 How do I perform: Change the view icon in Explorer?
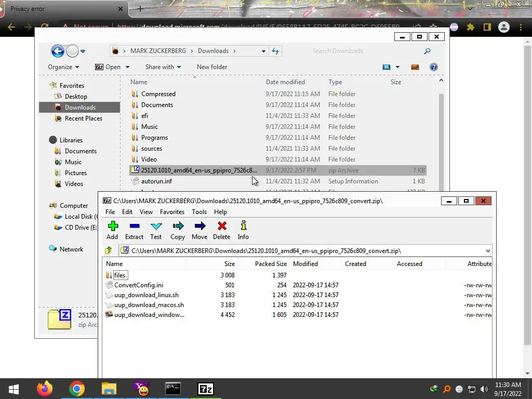point(387,67)
